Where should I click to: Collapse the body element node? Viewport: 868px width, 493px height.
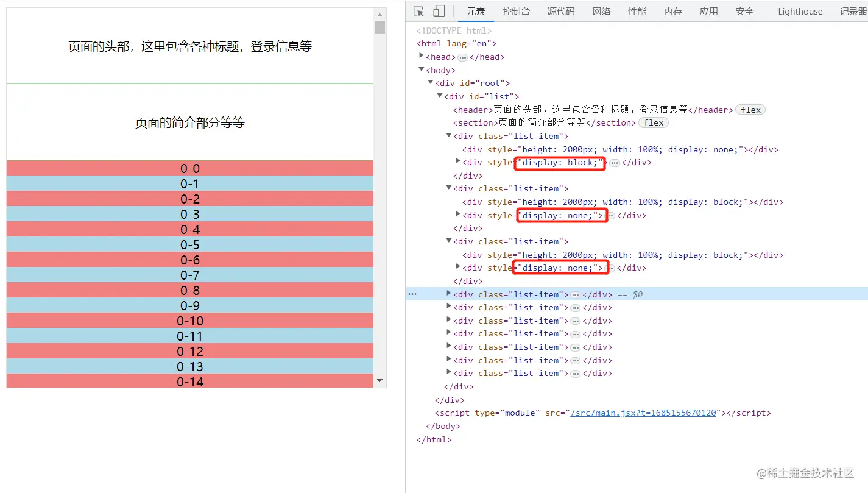[421, 69]
